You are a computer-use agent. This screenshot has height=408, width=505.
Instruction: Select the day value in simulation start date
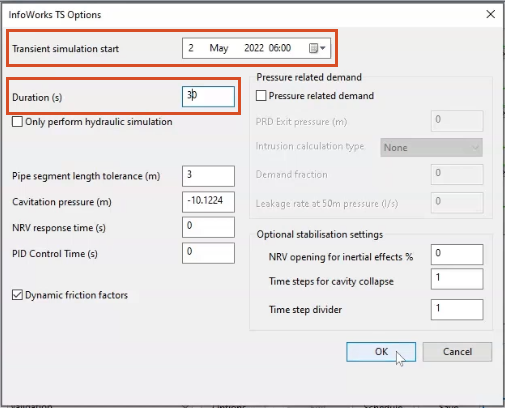pos(191,48)
